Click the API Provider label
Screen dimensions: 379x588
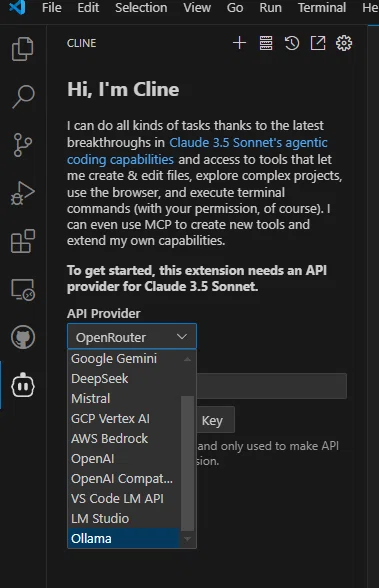tap(103, 314)
